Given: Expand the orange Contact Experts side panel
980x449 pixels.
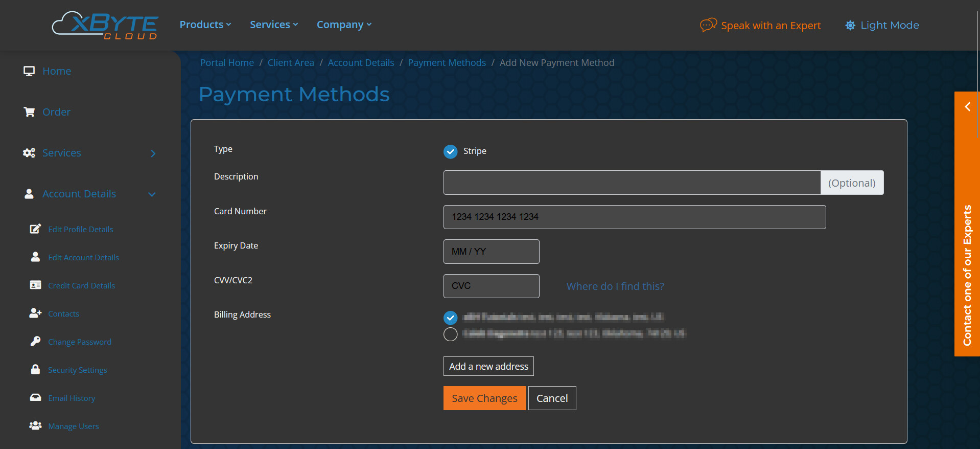Looking at the screenshot, I should tap(967, 106).
